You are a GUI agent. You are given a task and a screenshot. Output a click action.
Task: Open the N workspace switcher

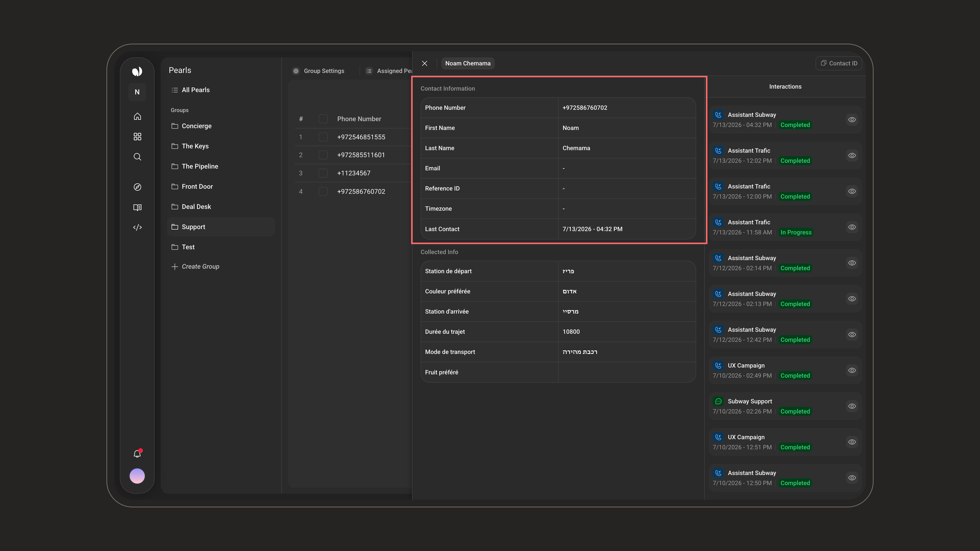[137, 92]
